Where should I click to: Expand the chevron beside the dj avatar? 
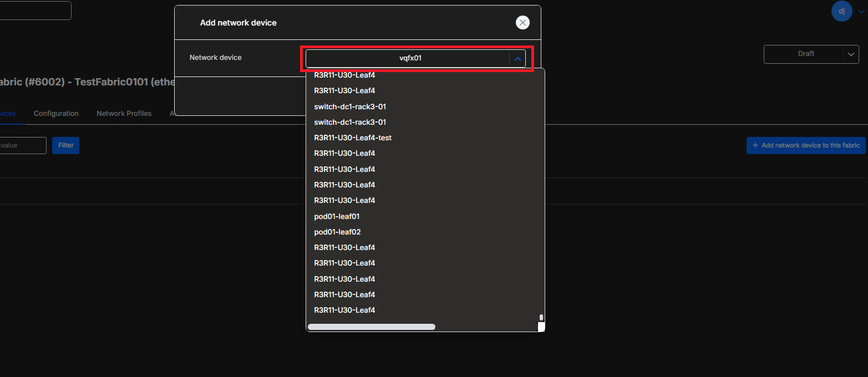coord(861,12)
